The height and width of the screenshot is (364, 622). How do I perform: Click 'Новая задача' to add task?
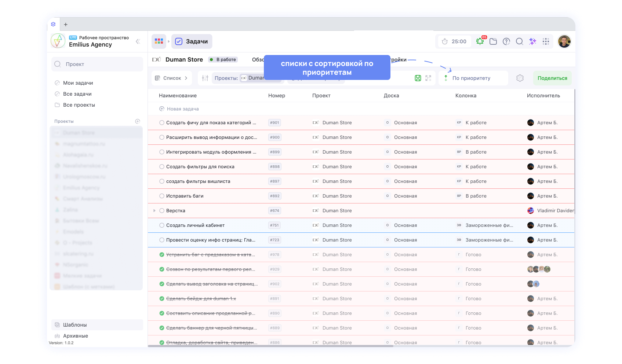pyautogui.click(x=182, y=109)
